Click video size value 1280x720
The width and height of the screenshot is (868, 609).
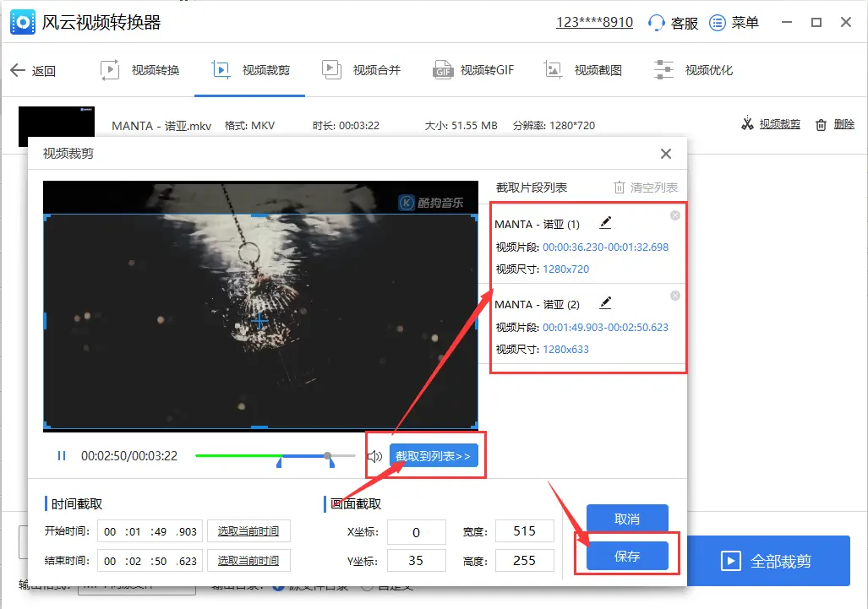click(565, 269)
